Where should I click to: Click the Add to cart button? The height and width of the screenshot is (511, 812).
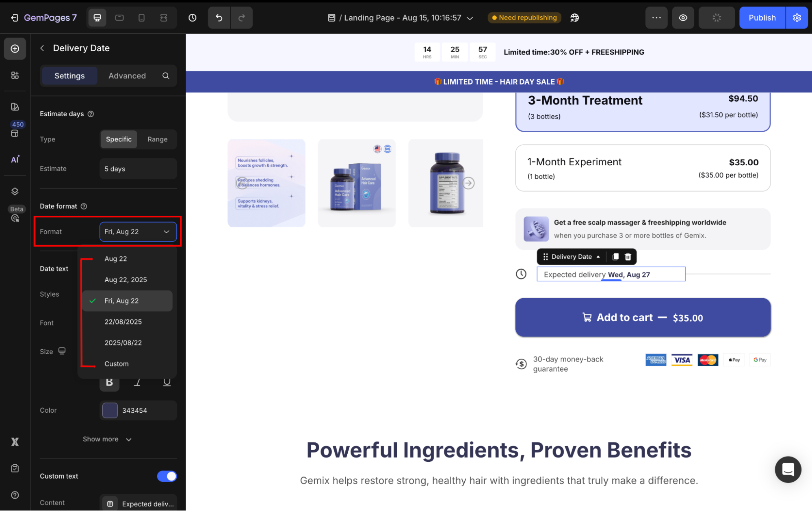[643, 318]
